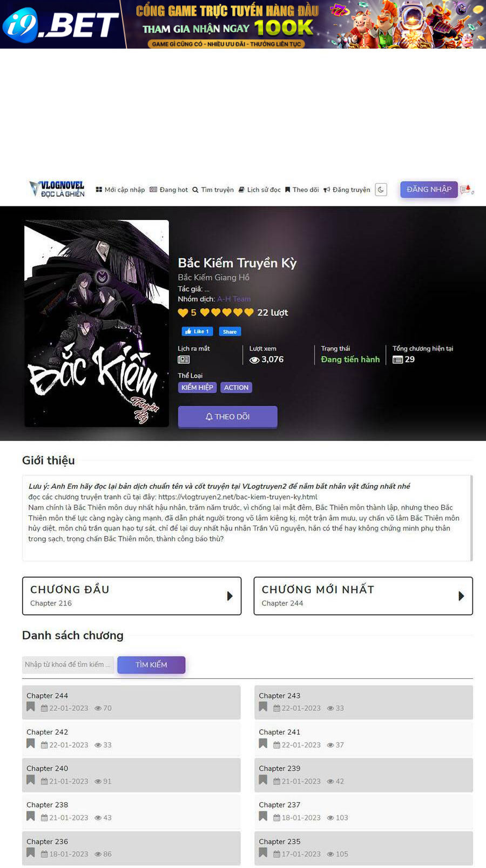Bookmark Chapter 243 with its flag icon

[x=263, y=707]
